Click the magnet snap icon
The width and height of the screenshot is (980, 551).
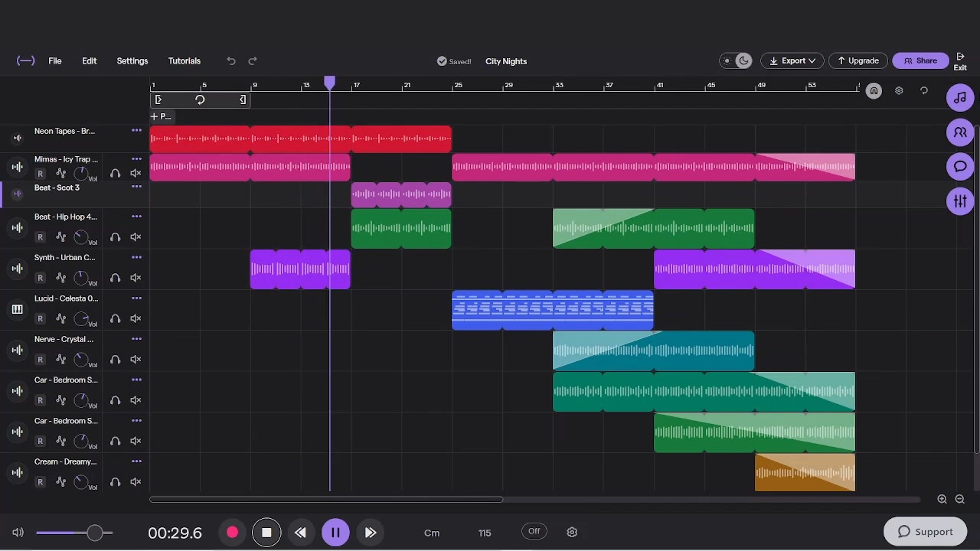pyautogui.click(x=874, y=91)
